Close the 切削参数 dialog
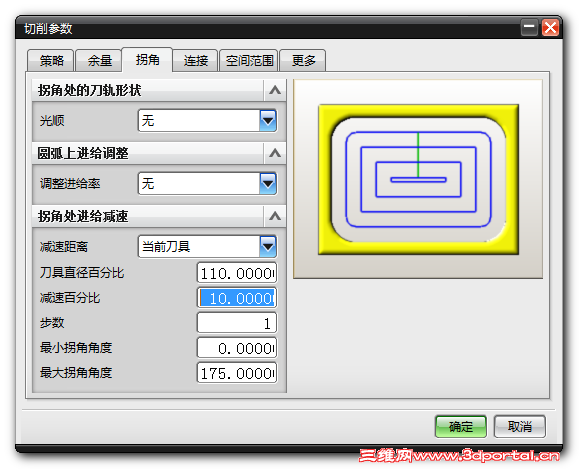The image size is (579, 469). [x=550, y=28]
